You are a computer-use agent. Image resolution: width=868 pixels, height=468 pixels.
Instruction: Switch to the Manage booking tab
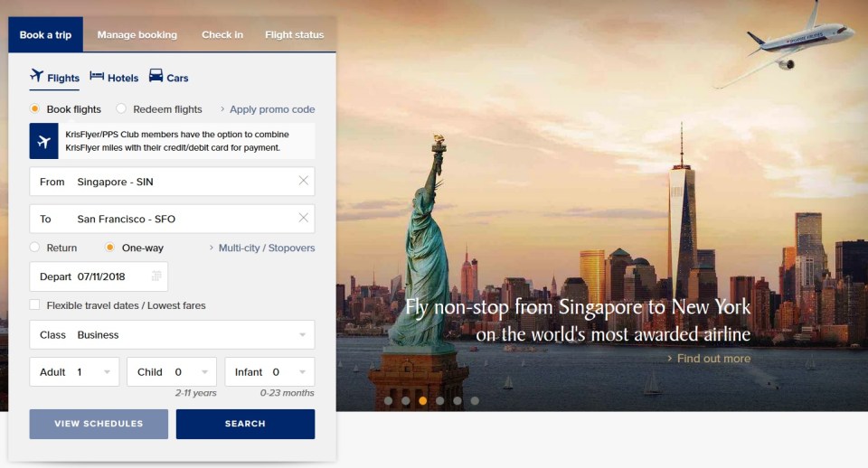(137, 34)
